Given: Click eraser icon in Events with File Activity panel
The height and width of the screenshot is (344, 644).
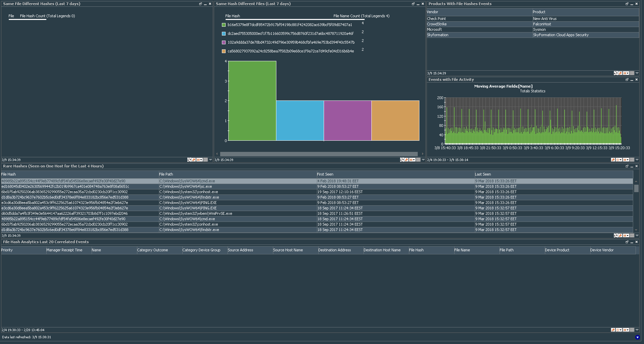Looking at the screenshot, I should click(x=613, y=160).
